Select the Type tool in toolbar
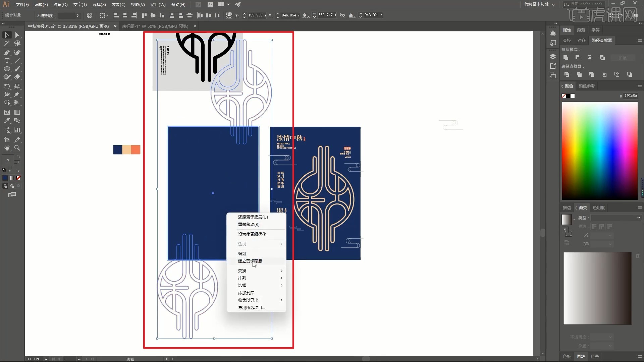Screen dimensions: 644x362 7,61
